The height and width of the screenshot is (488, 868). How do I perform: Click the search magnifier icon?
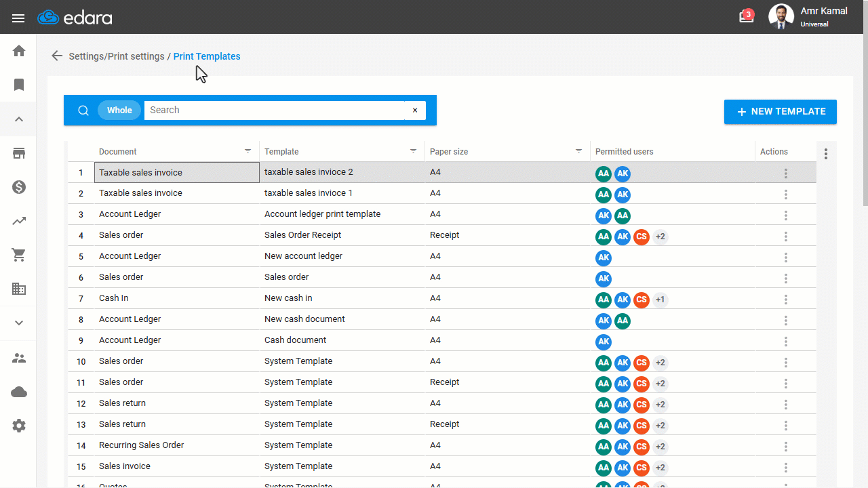(x=83, y=110)
